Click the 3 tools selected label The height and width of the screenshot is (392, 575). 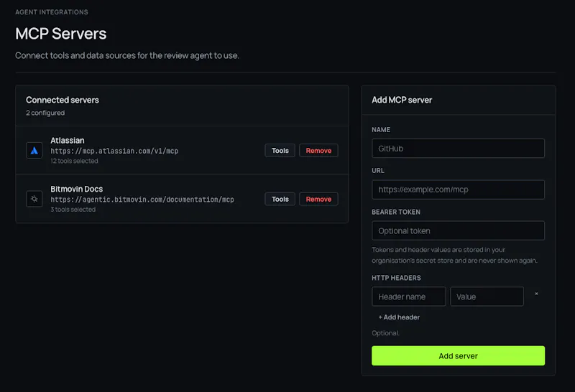coord(73,209)
